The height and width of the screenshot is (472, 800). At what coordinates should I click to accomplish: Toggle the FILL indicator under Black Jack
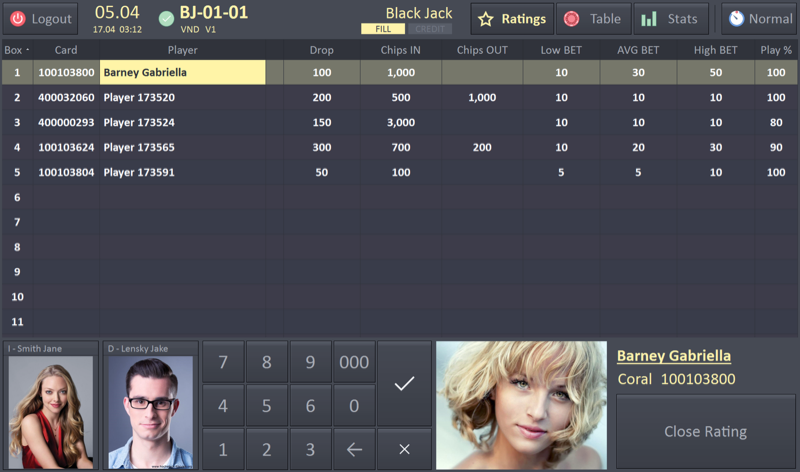point(383,29)
